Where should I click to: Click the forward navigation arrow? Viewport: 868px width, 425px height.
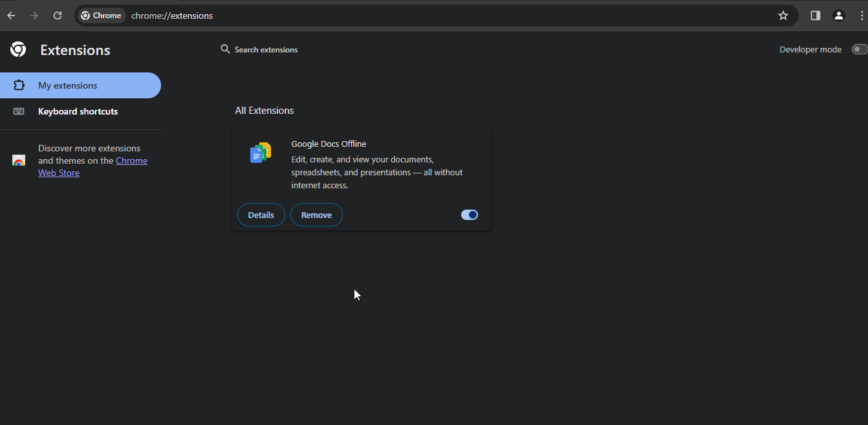[34, 16]
